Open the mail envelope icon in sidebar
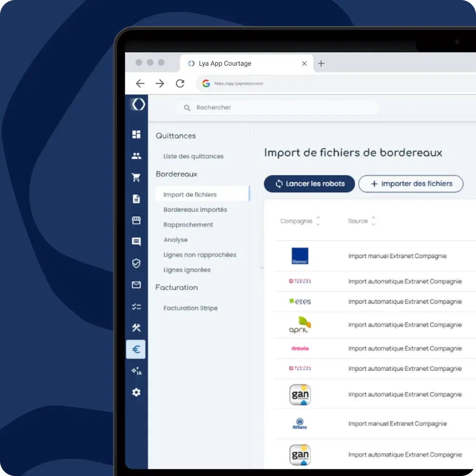The image size is (476, 476). point(136,285)
